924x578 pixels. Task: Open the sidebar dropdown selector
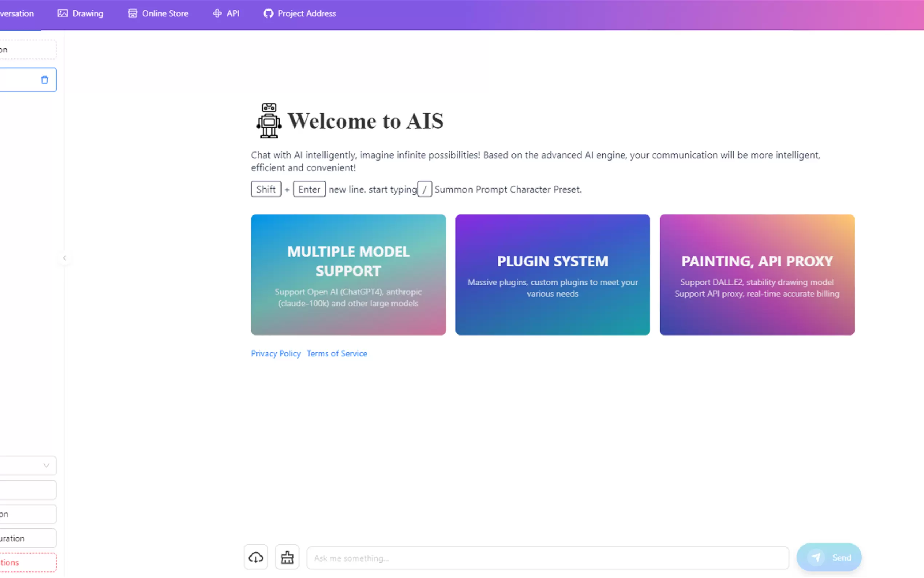tap(28, 465)
